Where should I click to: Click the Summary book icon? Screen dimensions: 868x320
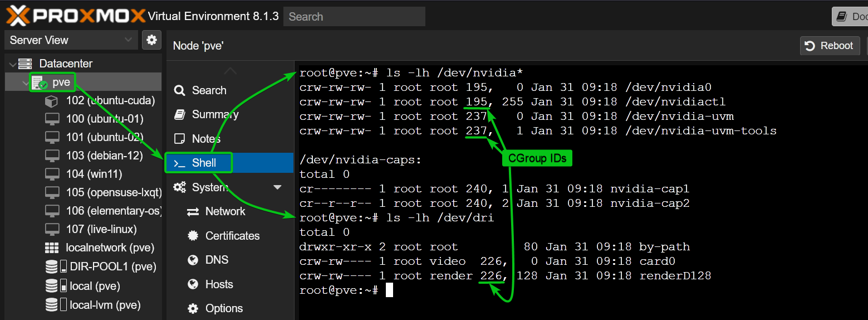[x=179, y=114]
